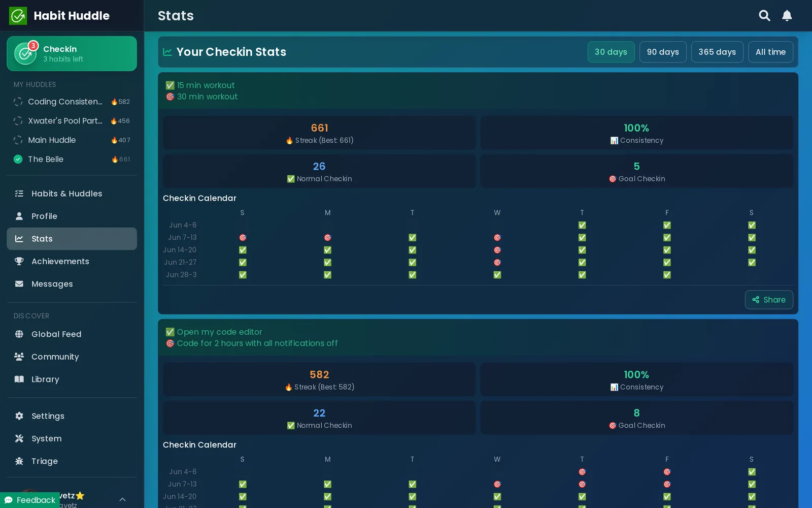Viewport: 812px width, 508px height.
Task: Click the 661 Streak stat card
Action: [x=319, y=133]
